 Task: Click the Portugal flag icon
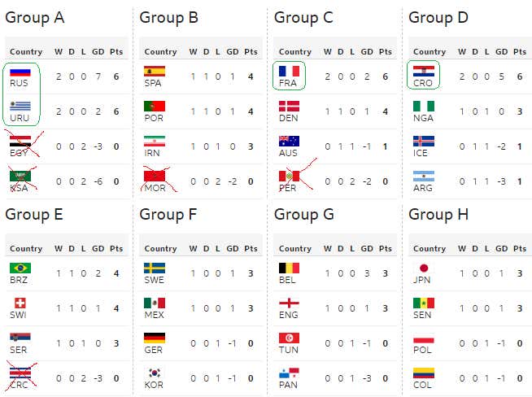pos(155,106)
